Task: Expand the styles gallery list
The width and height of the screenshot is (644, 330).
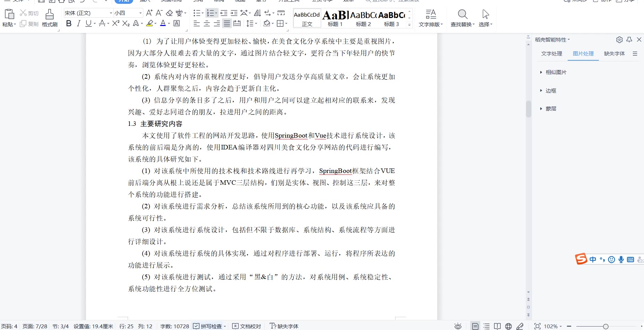Action: (409, 25)
